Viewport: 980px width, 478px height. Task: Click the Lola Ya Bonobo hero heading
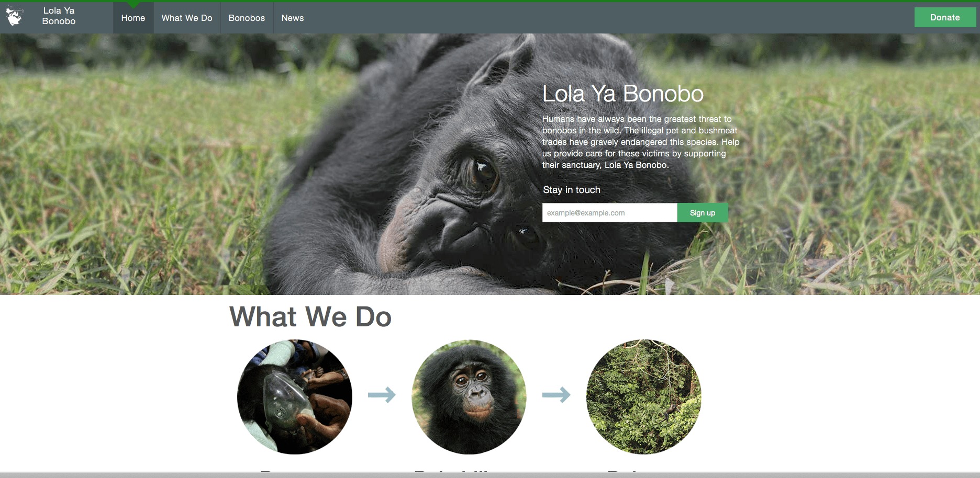tap(623, 94)
